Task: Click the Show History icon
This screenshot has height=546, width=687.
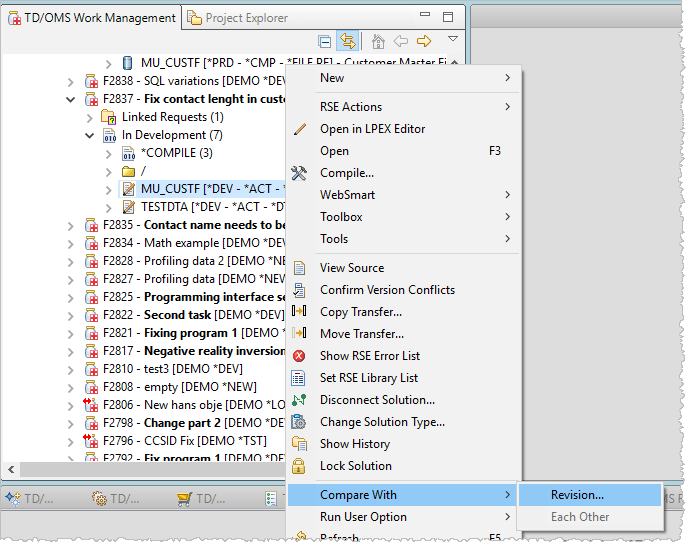Action: point(299,444)
